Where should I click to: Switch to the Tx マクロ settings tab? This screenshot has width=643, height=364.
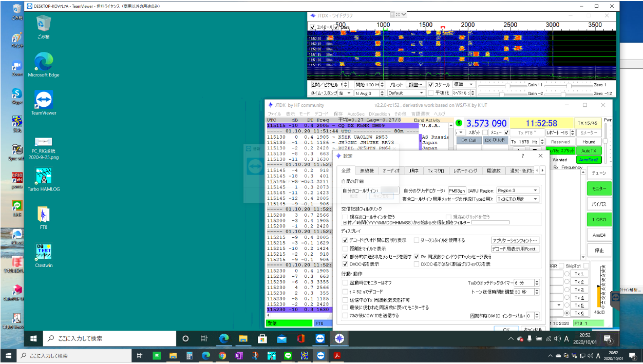[436, 170]
